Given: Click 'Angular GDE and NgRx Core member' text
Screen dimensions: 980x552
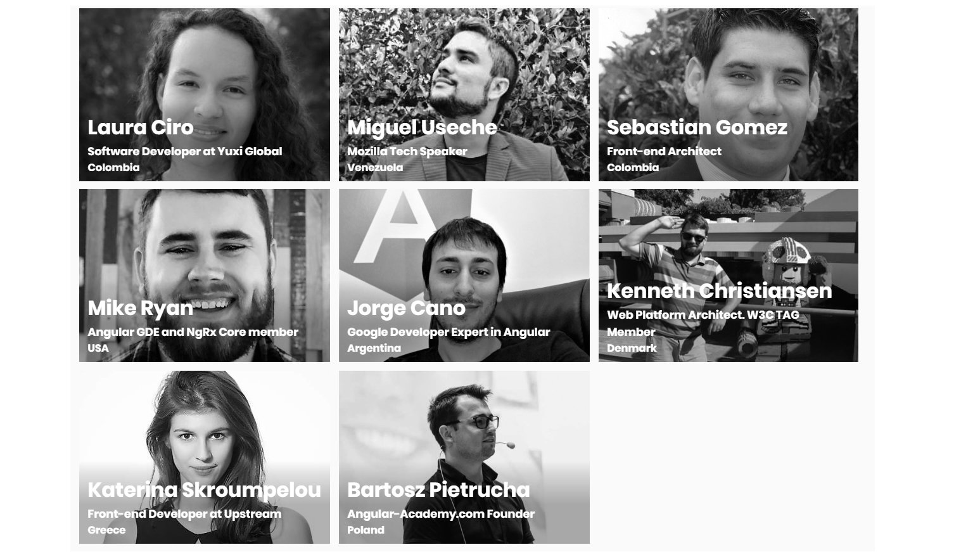Looking at the screenshot, I should [x=193, y=332].
